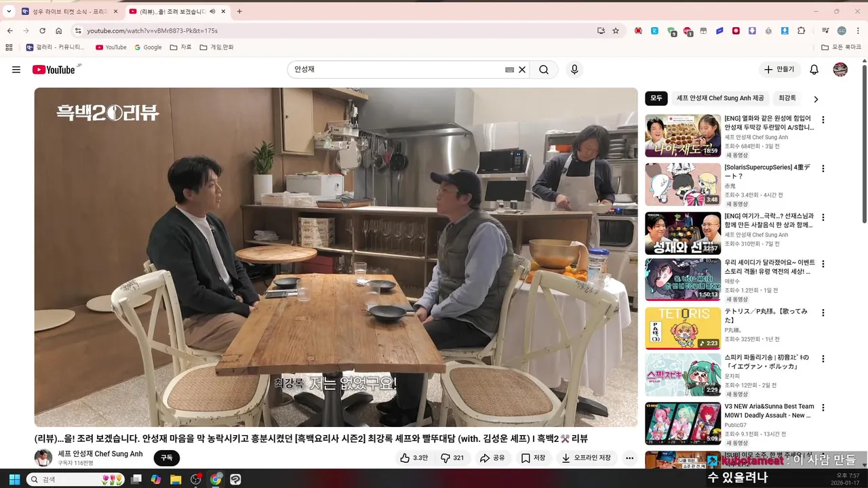Reload the page in the browser

42,30
